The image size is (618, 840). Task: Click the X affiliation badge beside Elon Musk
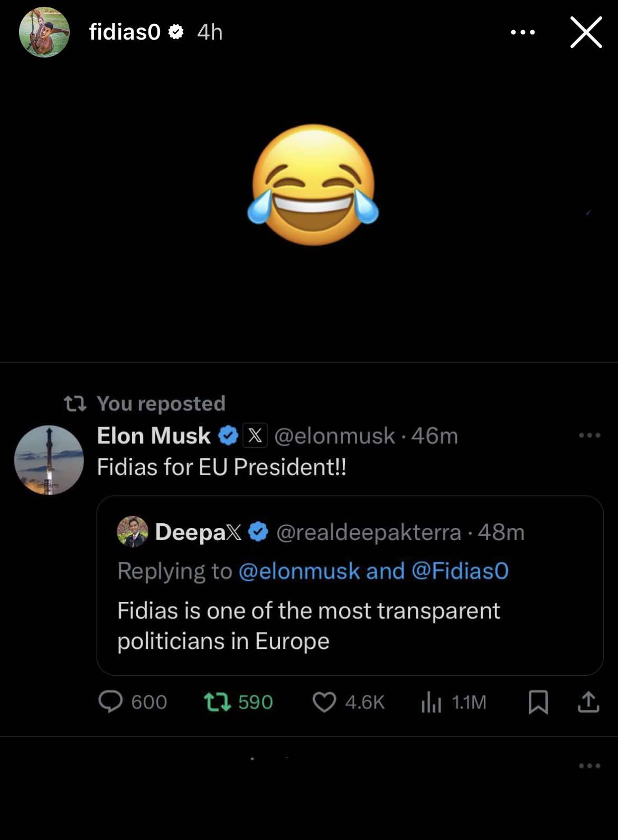pos(255,436)
